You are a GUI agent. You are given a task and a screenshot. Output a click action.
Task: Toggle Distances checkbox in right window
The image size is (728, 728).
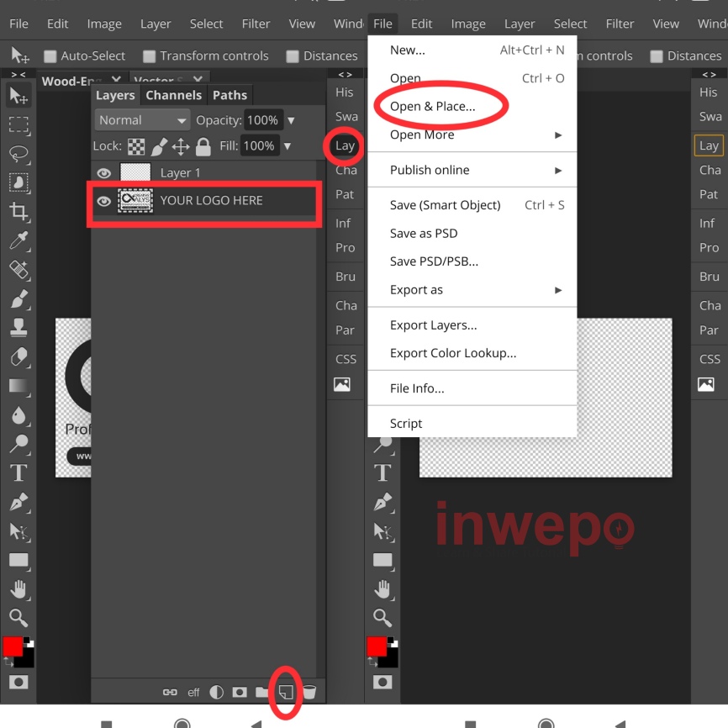pyautogui.click(x=657, y=56)
